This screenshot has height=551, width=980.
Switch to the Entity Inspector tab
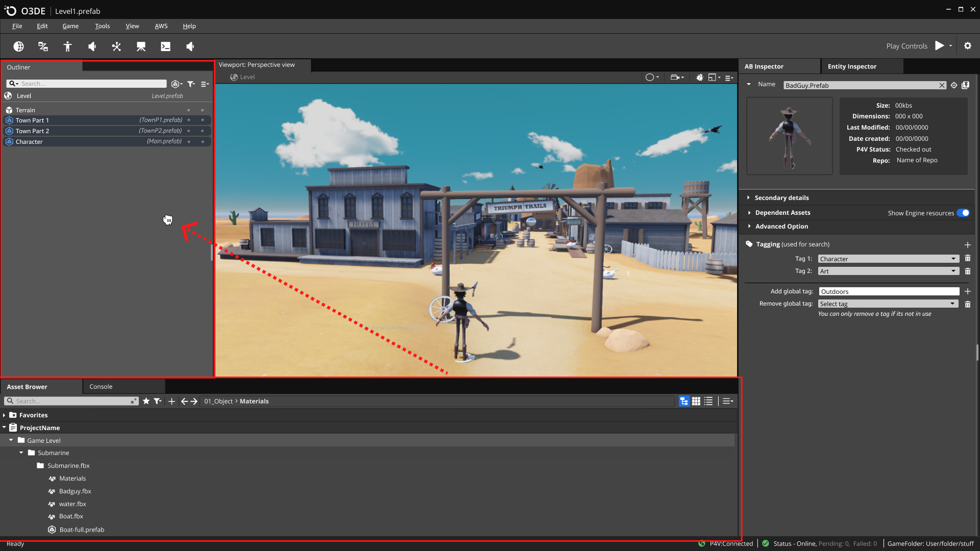point(851,66)
